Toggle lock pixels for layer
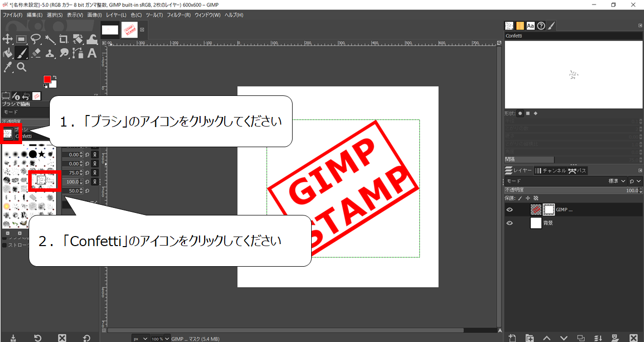 (520, 198)
